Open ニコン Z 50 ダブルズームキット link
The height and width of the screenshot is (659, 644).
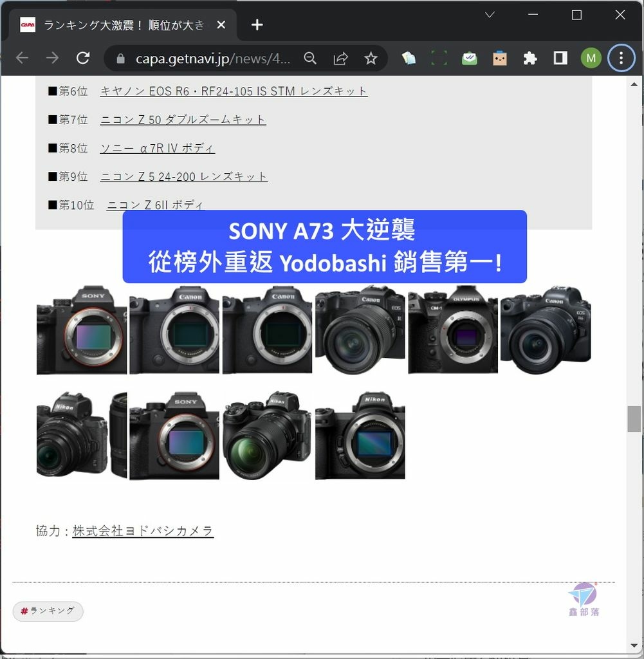pyautogui.click(x=183, y=119)
